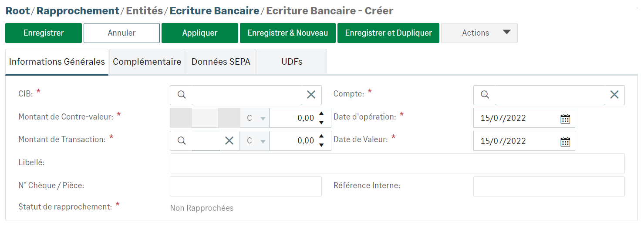644x226 pixels.
Task: Open calendar for Date d'opération
Action: 565,118
